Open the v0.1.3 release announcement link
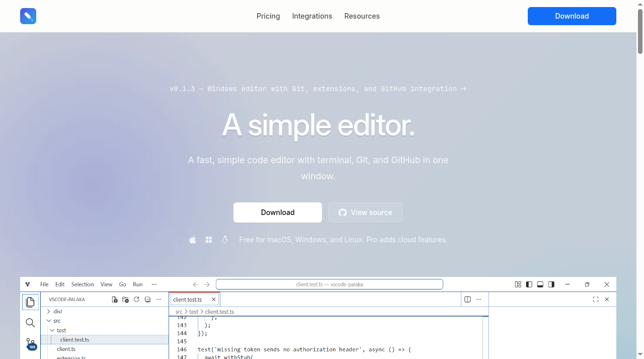Image resolution: width=644 pixels, height=359 pixels. tap(318, 89)
